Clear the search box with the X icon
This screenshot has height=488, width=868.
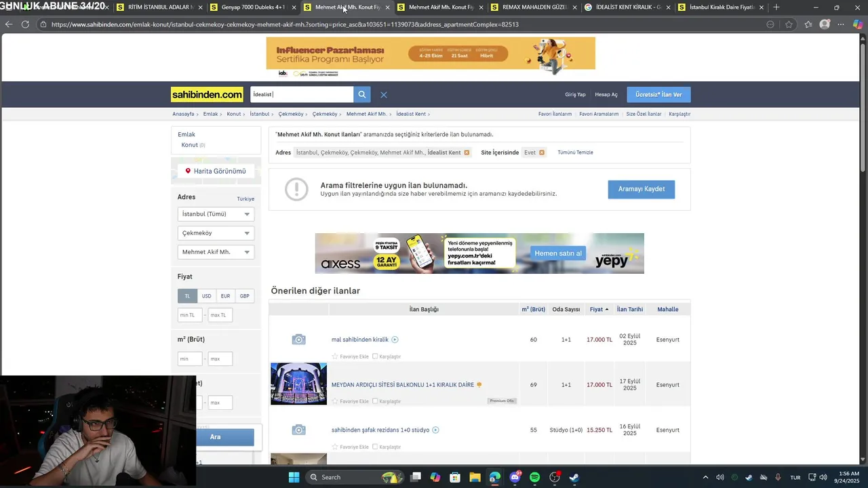point(384,95)
